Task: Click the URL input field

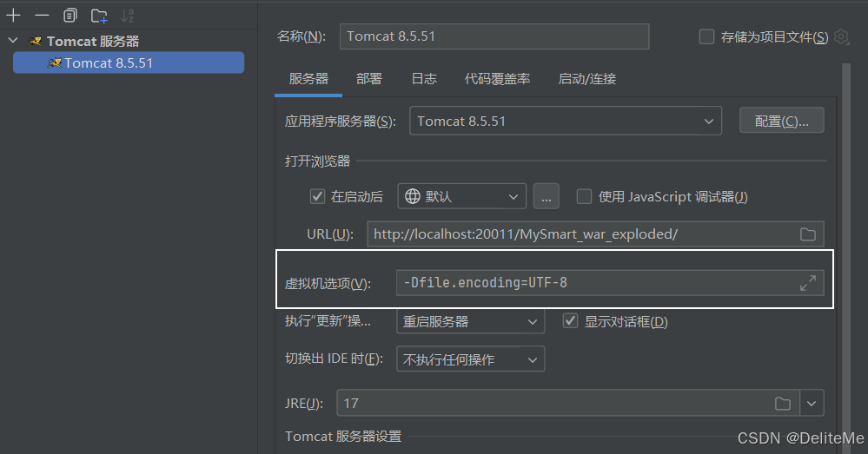Action: (x=595, y=234)
